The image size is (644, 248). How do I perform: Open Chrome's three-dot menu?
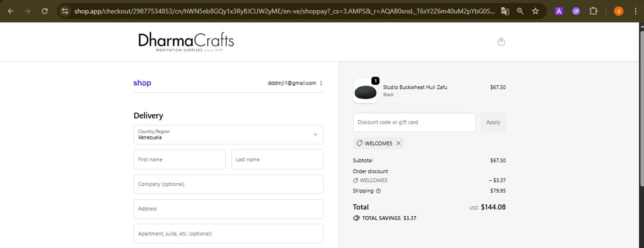pos(635,11)
